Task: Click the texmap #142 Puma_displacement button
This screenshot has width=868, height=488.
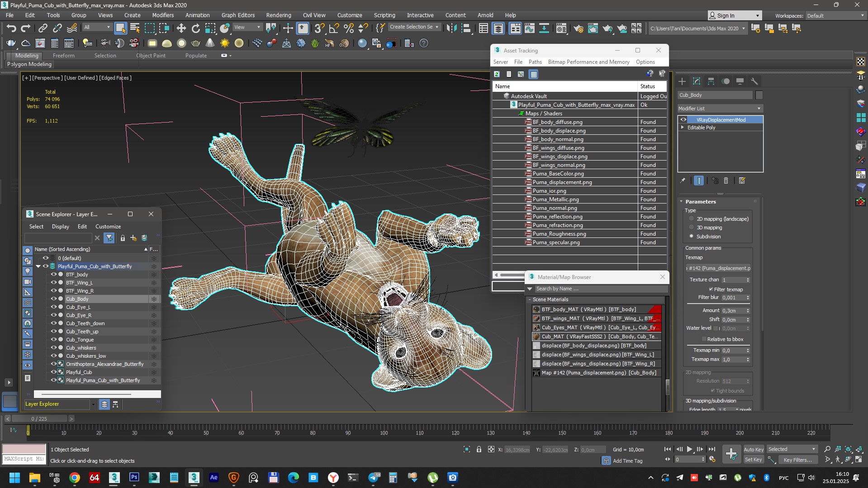Action: [718, 268]
